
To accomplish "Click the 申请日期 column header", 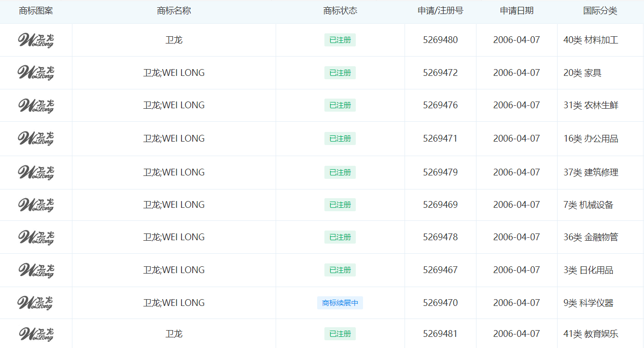I will point(517,11).
